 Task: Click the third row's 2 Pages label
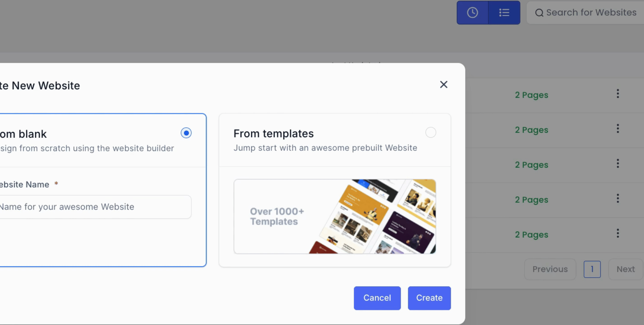(x=531, y=165)
